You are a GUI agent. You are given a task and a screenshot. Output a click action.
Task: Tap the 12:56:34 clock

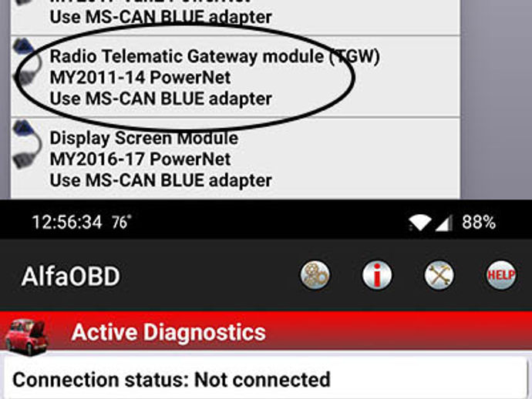[67, 223]
